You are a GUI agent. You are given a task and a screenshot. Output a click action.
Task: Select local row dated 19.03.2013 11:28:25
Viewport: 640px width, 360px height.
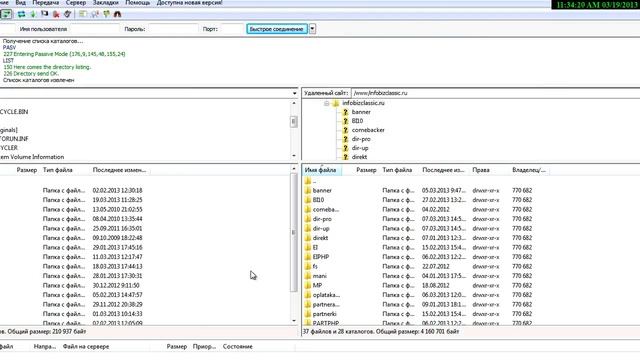tap(145, 200)
